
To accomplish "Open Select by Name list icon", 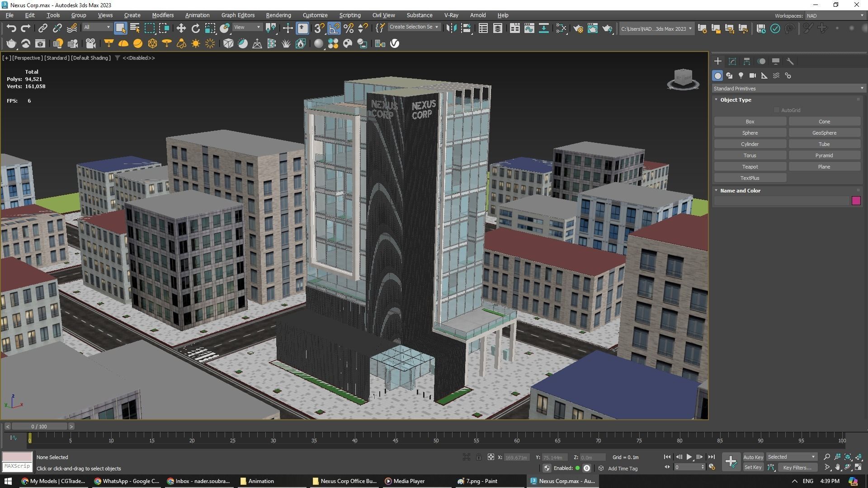I will click(x=135, y=28).
